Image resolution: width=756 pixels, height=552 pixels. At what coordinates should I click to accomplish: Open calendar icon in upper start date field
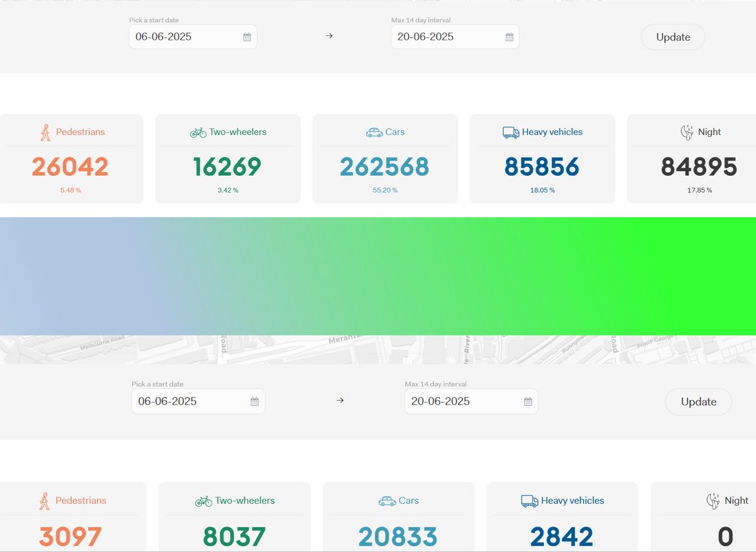tap(247, 37)
